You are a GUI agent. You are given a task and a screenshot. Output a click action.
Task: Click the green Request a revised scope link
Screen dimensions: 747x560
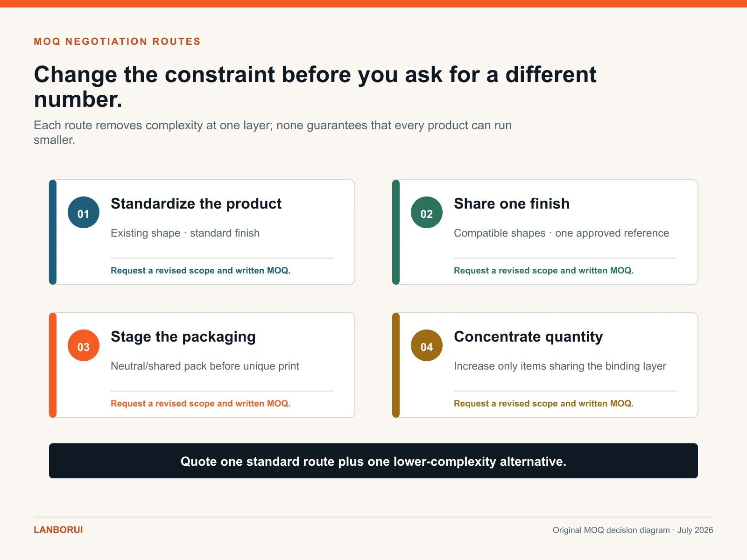[543, 271]
